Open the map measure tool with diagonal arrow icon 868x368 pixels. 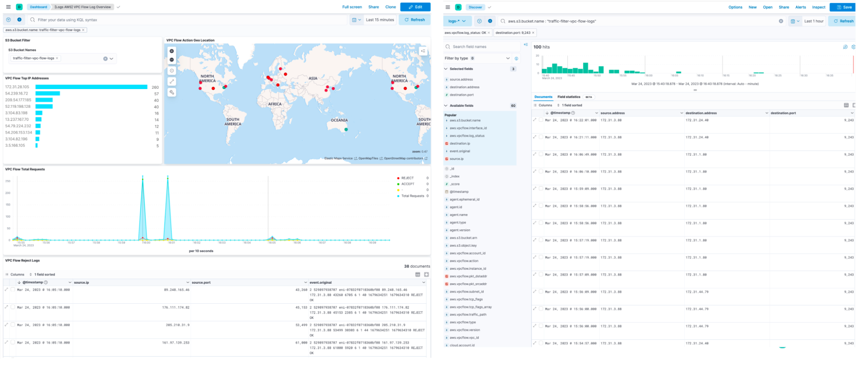172,81
